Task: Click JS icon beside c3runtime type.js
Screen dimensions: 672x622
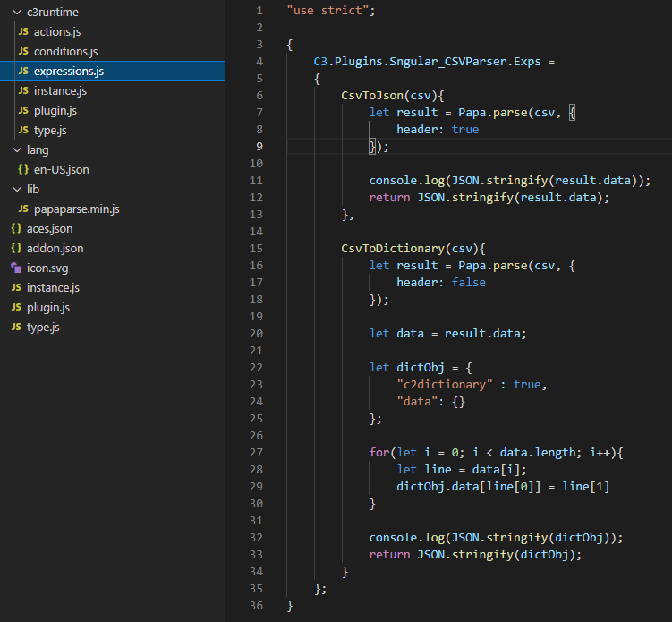Action: click(x=23, y=131)
